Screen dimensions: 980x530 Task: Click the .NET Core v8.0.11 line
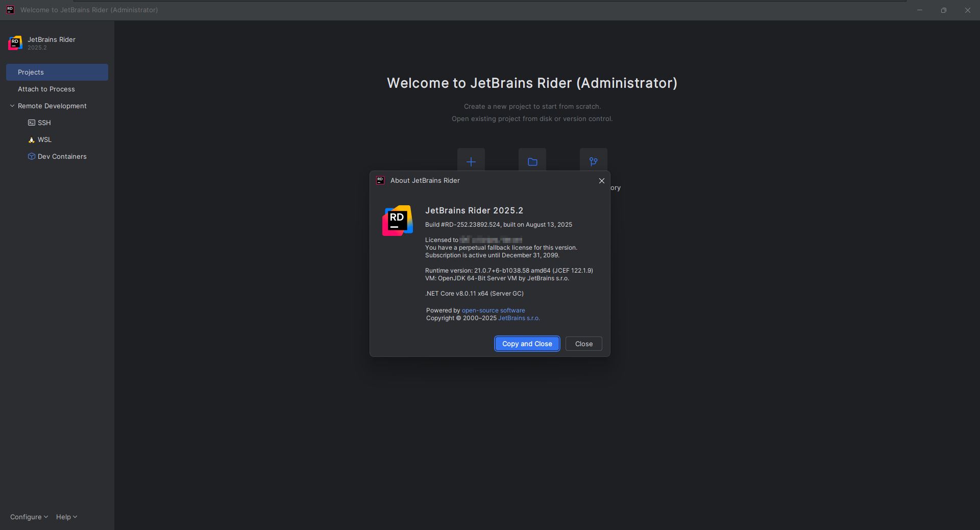474,294
